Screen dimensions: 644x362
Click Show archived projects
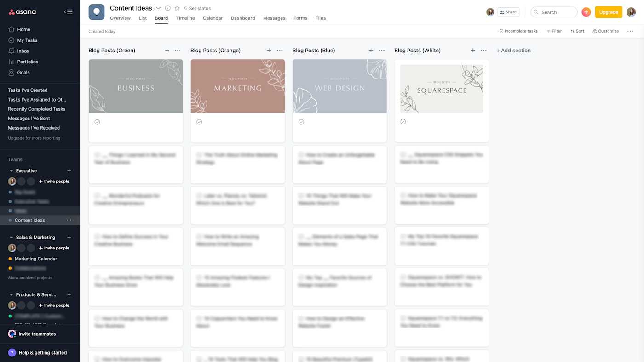tap(30, 278)
